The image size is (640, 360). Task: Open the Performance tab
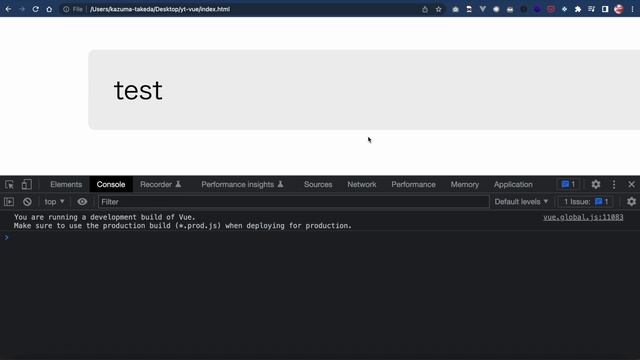click(413, 184)
